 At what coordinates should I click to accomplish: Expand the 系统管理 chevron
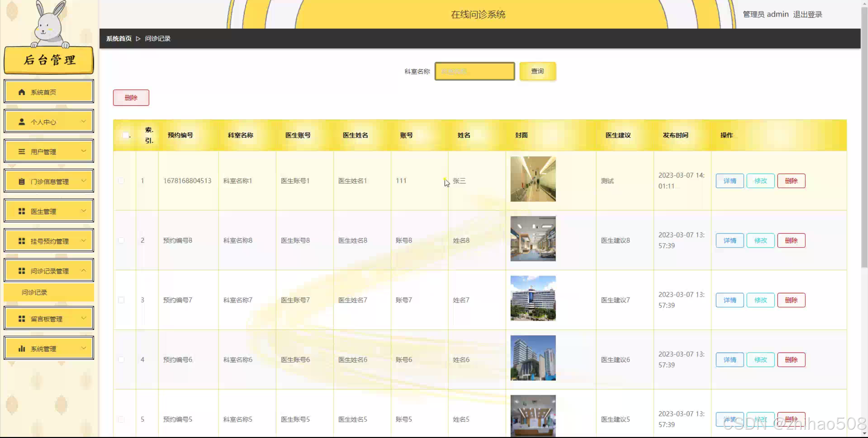(83, 348)
